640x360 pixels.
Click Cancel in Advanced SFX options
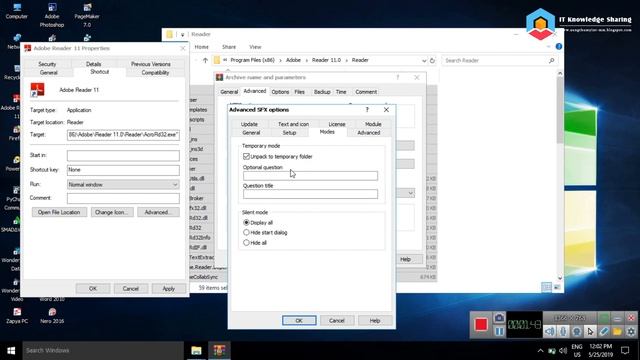click(x=337, y=320)
